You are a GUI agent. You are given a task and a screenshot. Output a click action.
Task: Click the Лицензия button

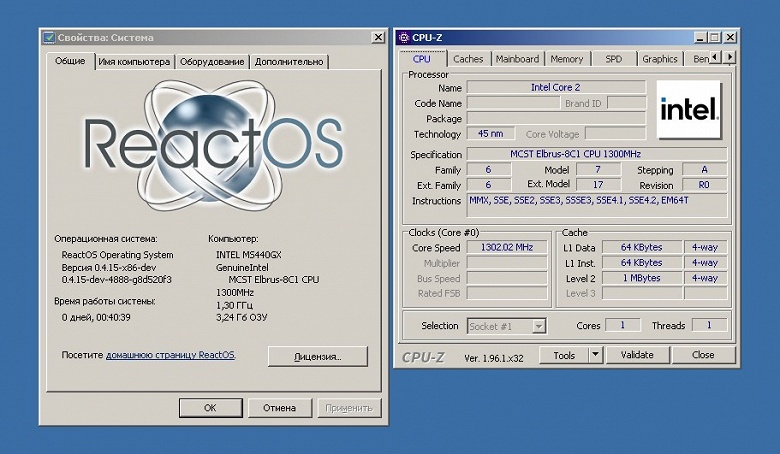(x=318, y=357)
